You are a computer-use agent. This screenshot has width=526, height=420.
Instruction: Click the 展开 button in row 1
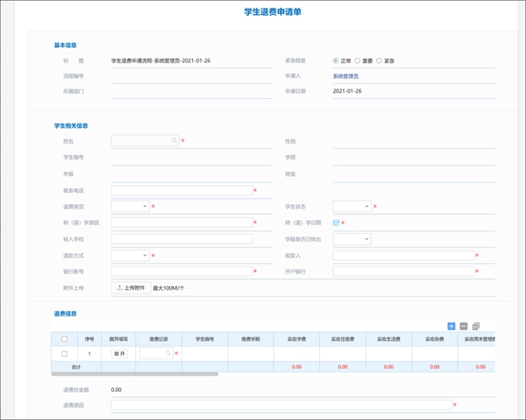[119, 354]
